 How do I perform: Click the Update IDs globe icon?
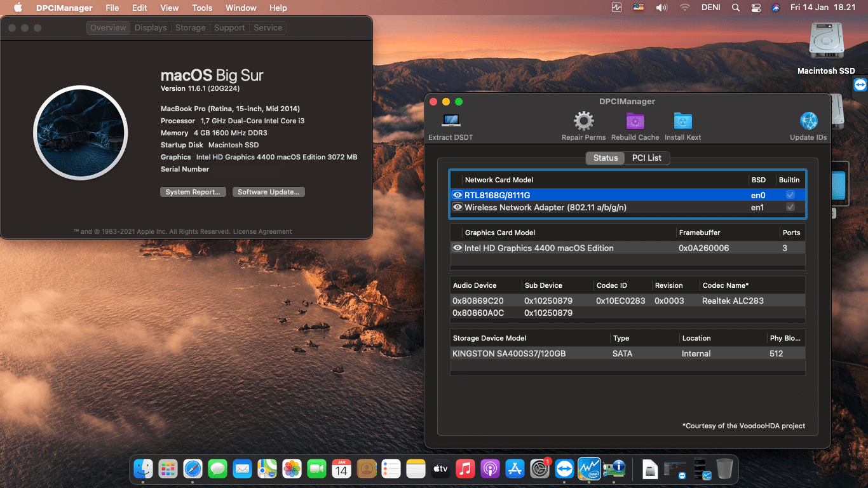[808, 121]
